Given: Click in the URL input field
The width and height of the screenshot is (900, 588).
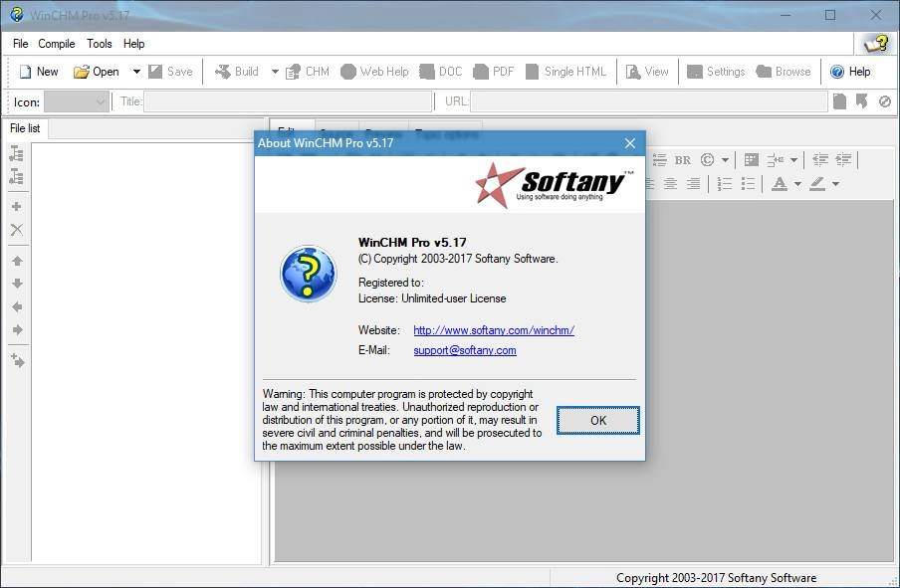Looking at the screenshot, I should point(648,101).
